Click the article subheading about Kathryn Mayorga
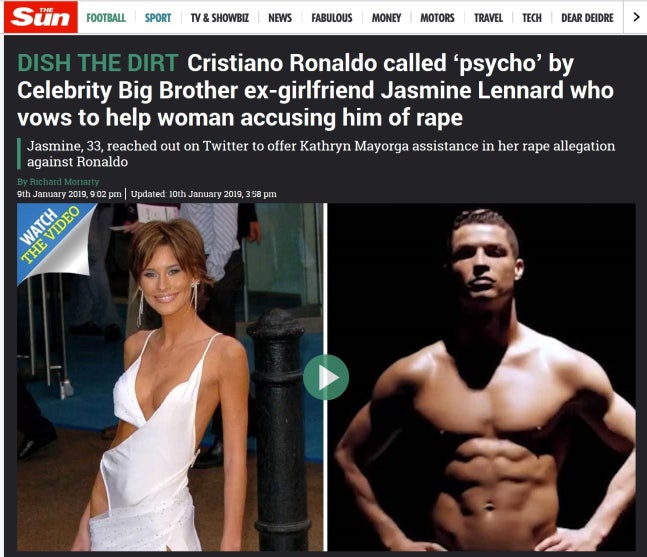647x557 pixels. [x=321, y=153]
